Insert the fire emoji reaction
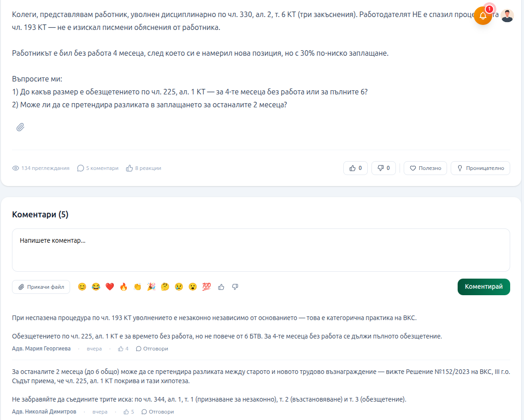This screenshot has width=524, height=420. [x=124, y=287]
